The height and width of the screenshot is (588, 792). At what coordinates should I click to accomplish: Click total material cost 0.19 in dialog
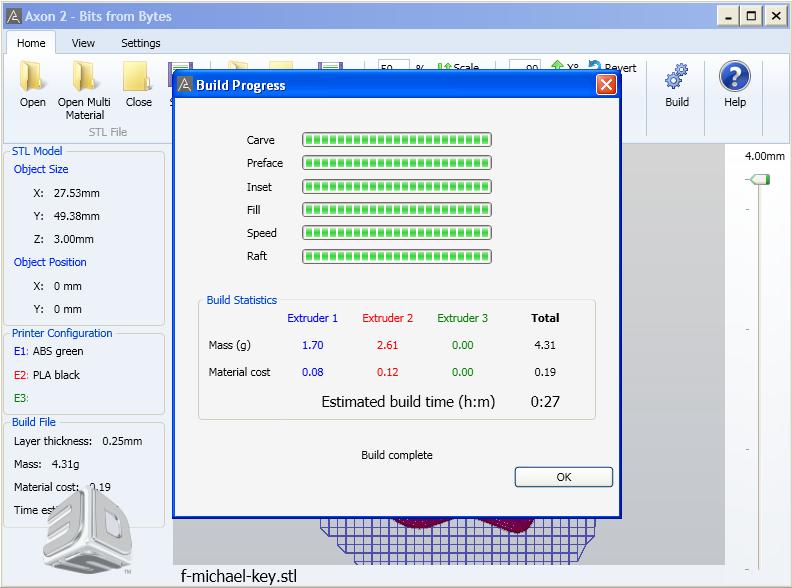pyautogui.click(x=545, y=372)
